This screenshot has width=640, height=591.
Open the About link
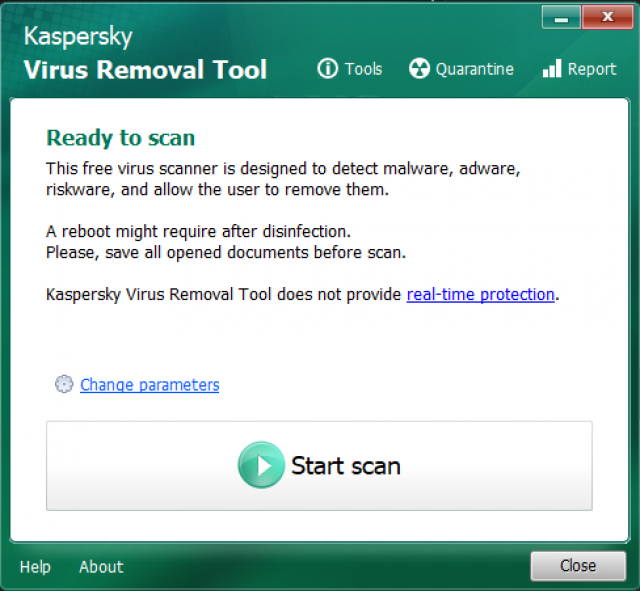pos(101,567)
